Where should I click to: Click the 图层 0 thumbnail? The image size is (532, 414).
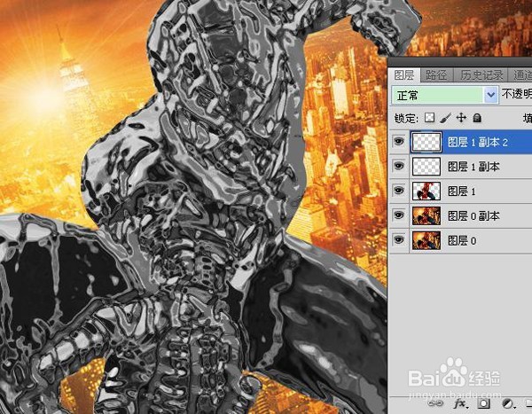click(426, 240)
